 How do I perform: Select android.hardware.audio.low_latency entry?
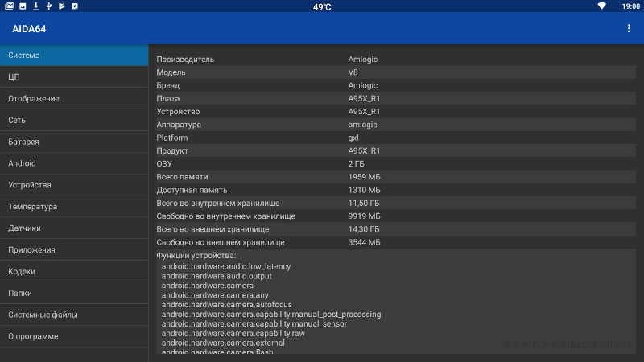tap(226, 266)
